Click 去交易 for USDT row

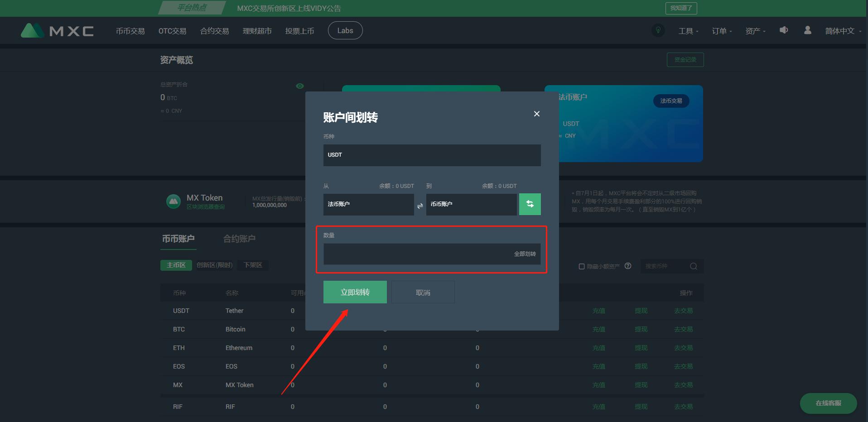click(x=683, y=311)
